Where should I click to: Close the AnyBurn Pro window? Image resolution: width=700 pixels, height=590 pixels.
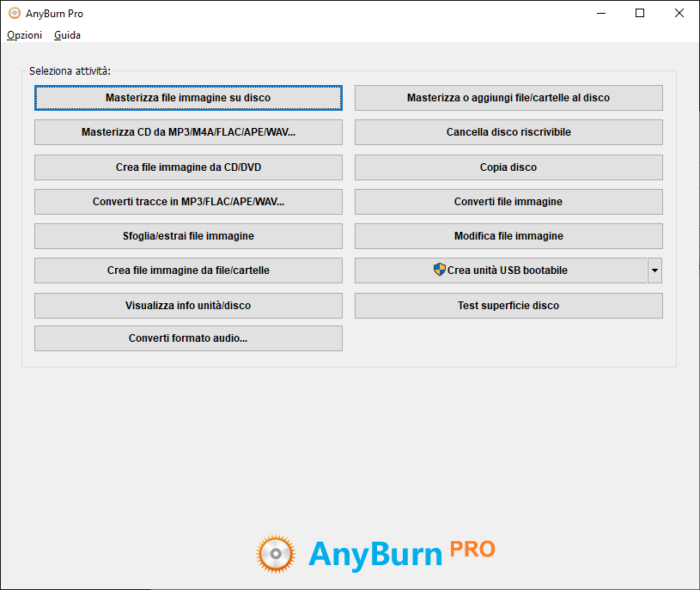(679, 14)
